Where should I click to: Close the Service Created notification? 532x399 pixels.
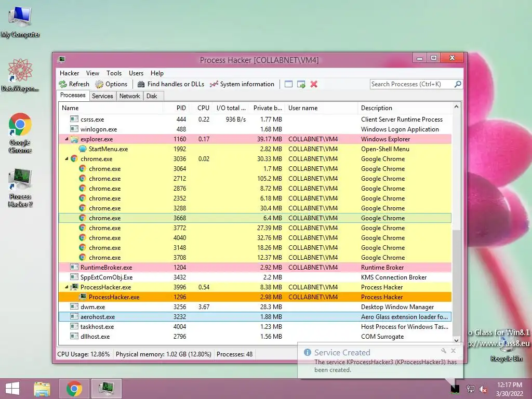[453, 351]
